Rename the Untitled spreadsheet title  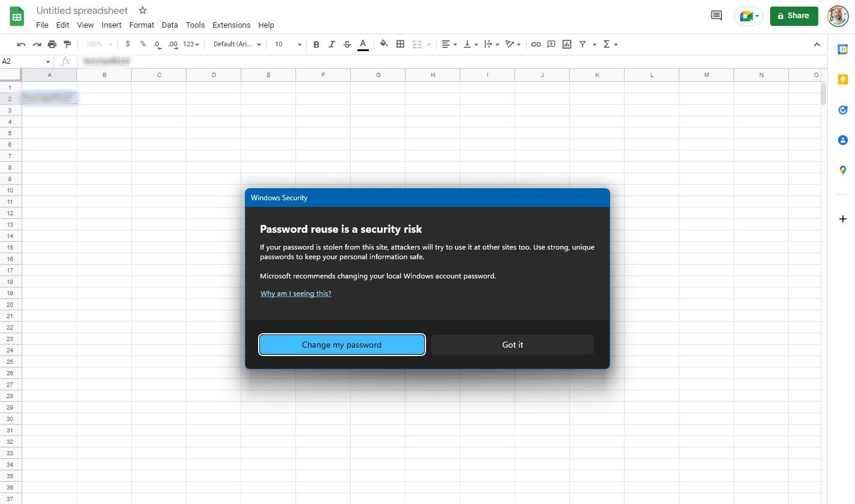click(x=82, y=11)
